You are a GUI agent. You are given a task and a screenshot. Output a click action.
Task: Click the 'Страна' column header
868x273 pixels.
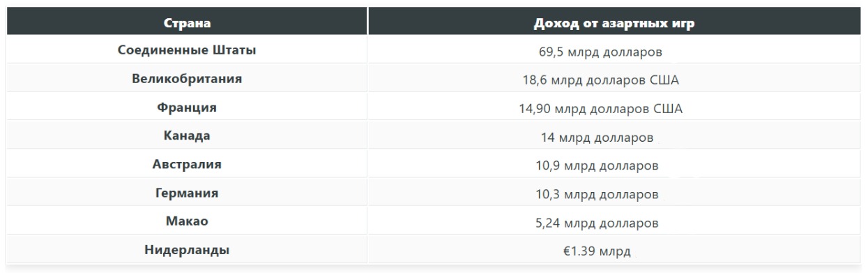tap(187, 23)
